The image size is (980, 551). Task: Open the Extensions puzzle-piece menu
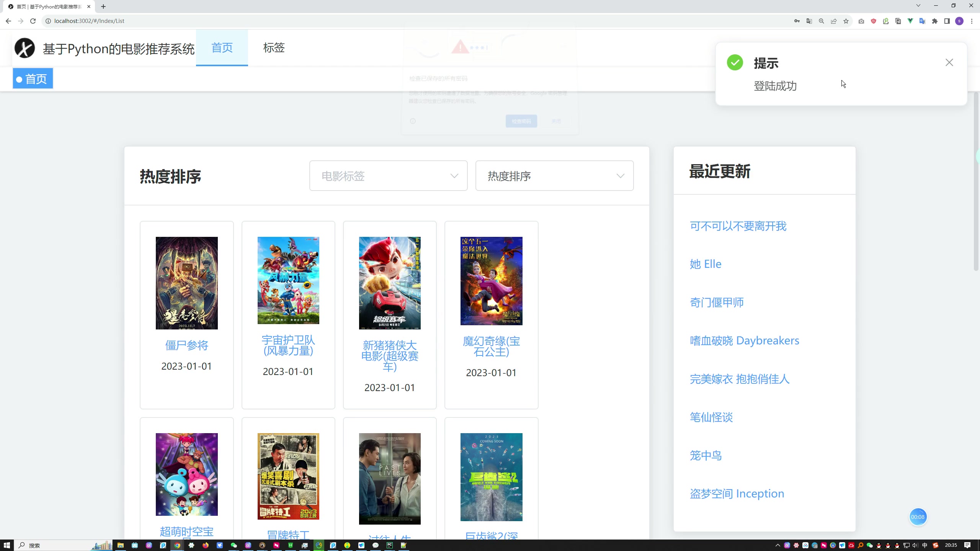pyautogui.click(x=935, y=21)
